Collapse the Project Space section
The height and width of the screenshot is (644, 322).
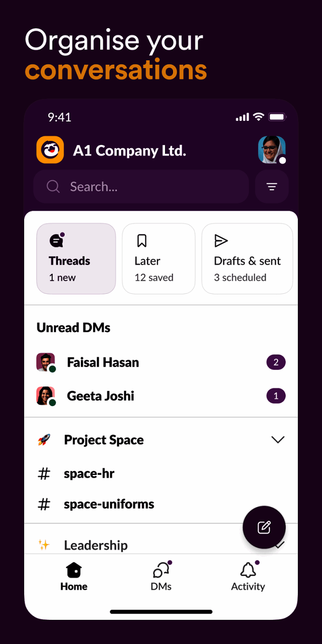point(278,440)
